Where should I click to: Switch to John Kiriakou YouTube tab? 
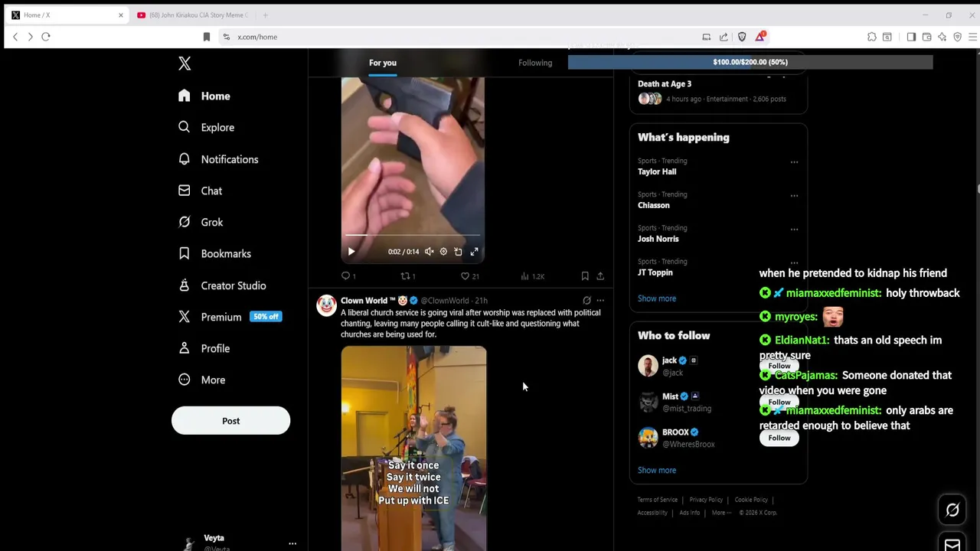click(192, 15)
